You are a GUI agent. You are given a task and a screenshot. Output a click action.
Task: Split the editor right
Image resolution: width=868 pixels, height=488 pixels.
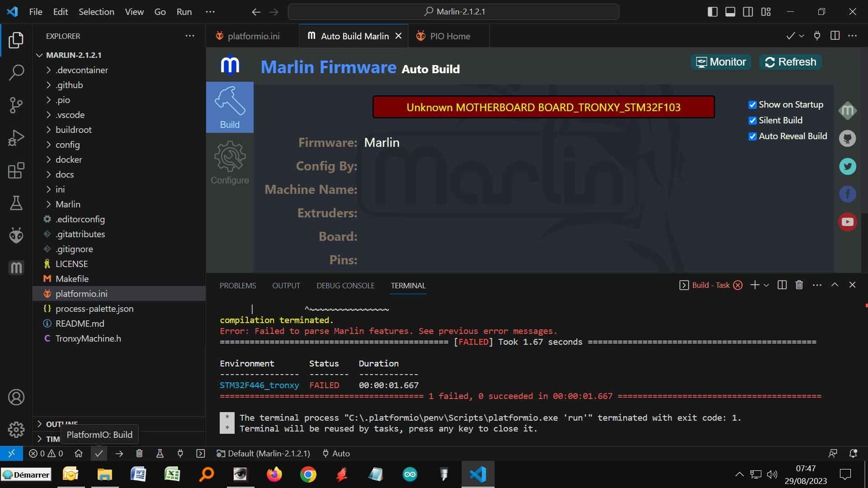(x=835, y=36)
